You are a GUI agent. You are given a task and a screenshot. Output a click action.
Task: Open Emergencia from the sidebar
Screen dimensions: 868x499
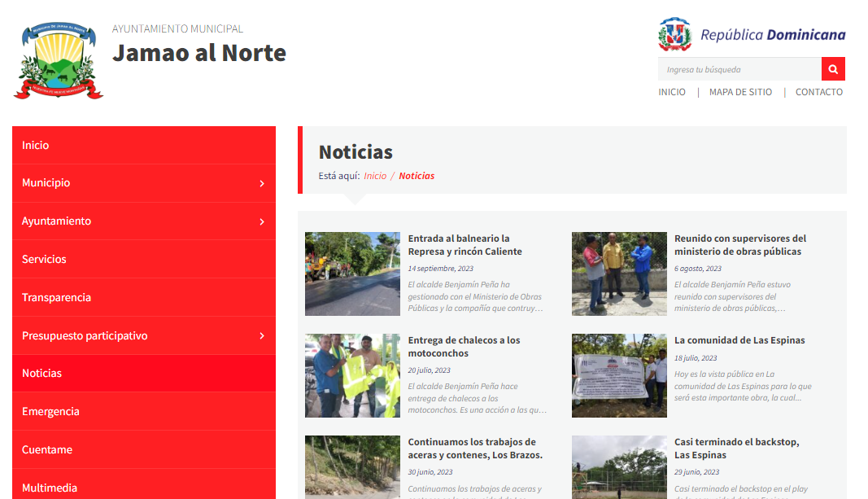point(144,412)
